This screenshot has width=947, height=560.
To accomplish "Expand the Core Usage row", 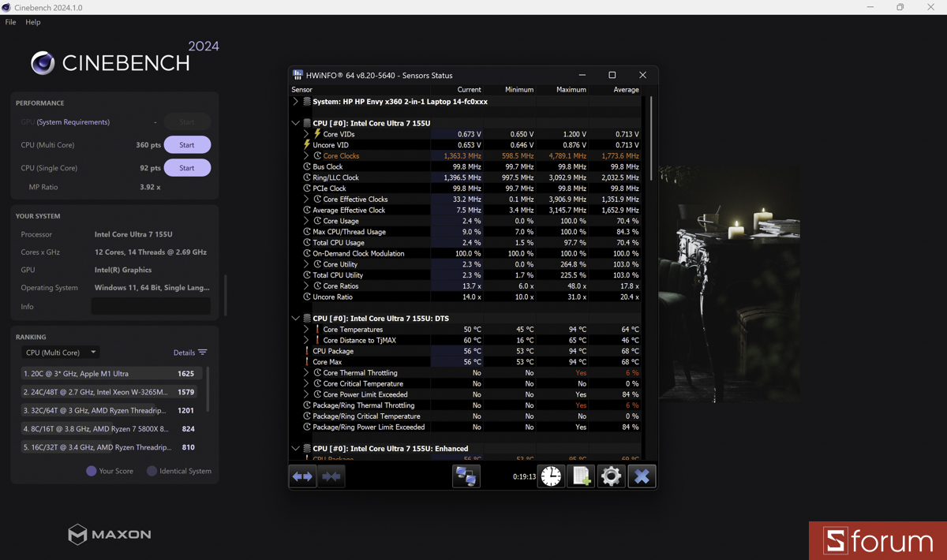I will (306, 221).
